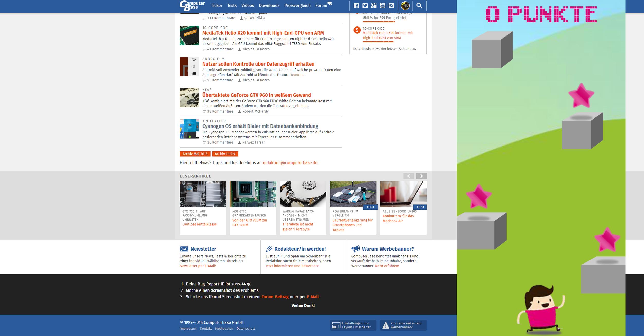Open the RSS feed icon
This screenshot has width=644, height=336.
[x=391, y=6]
